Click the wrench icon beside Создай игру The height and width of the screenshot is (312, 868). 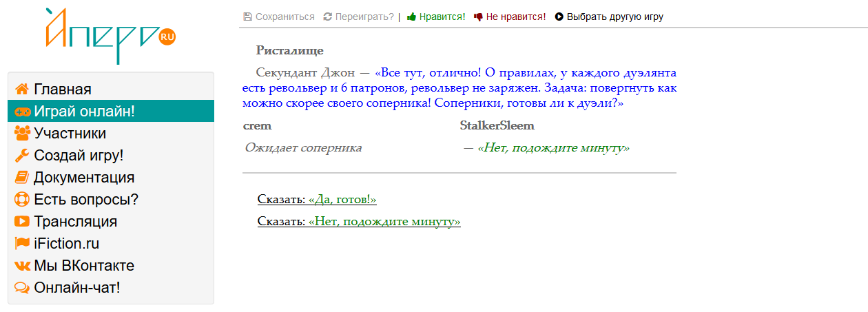[22, 156]
